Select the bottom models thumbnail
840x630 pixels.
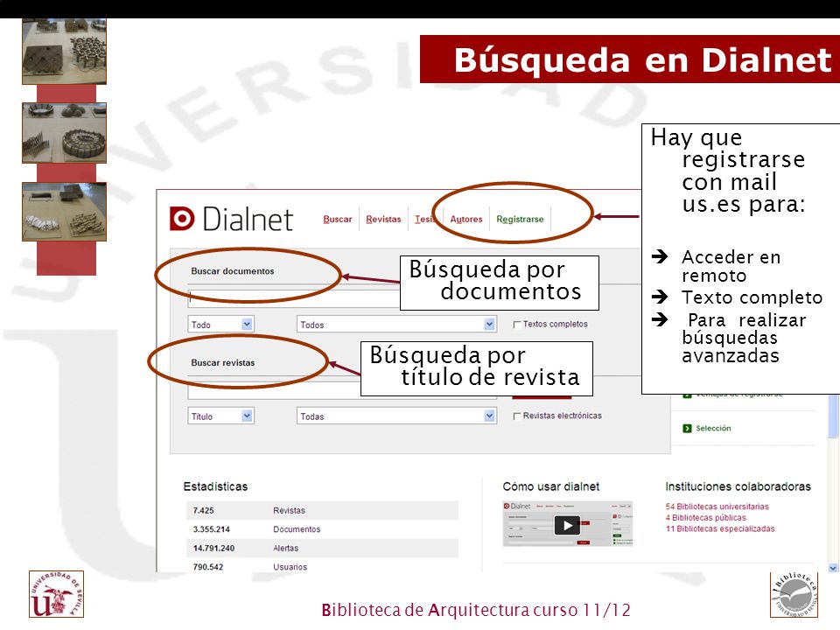(x=64, y=212)
